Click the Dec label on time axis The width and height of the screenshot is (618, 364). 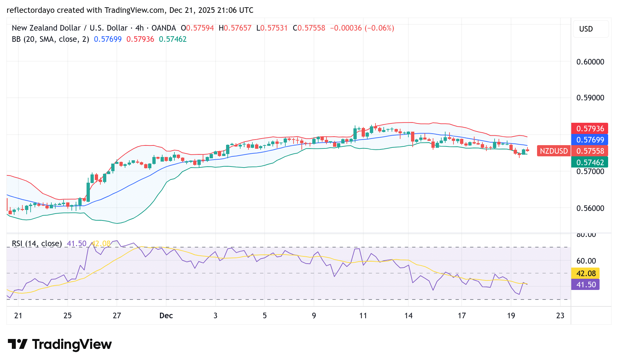point(166,316)
